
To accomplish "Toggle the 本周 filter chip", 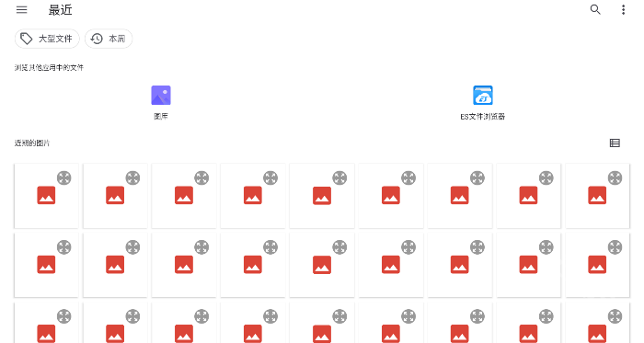I will 109,39.
